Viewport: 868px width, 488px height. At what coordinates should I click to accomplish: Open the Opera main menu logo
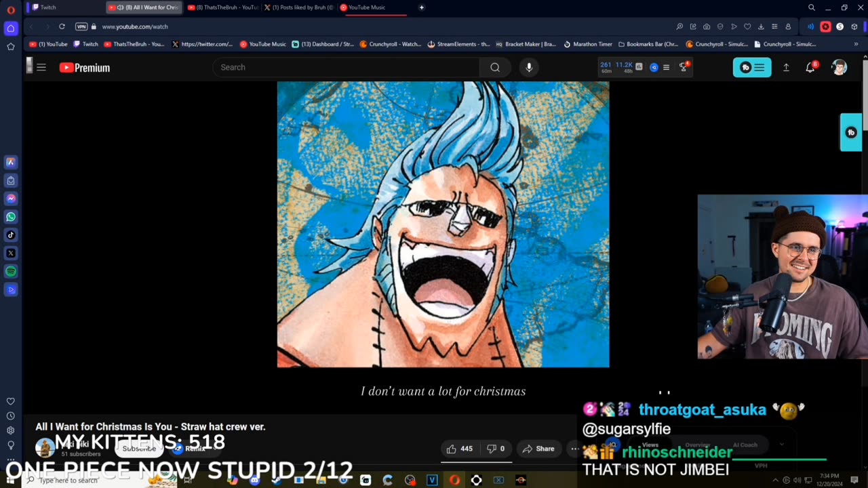pos(10,9)
